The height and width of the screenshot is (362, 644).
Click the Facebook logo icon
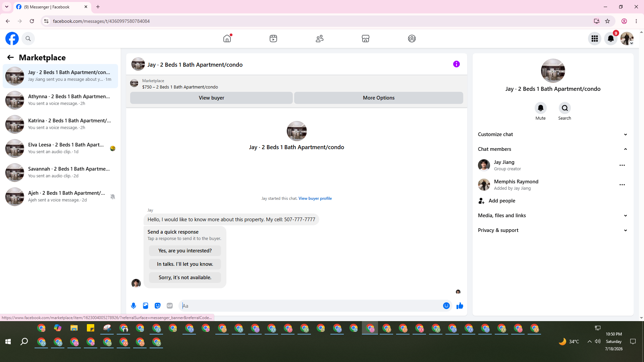pos(12,39)
